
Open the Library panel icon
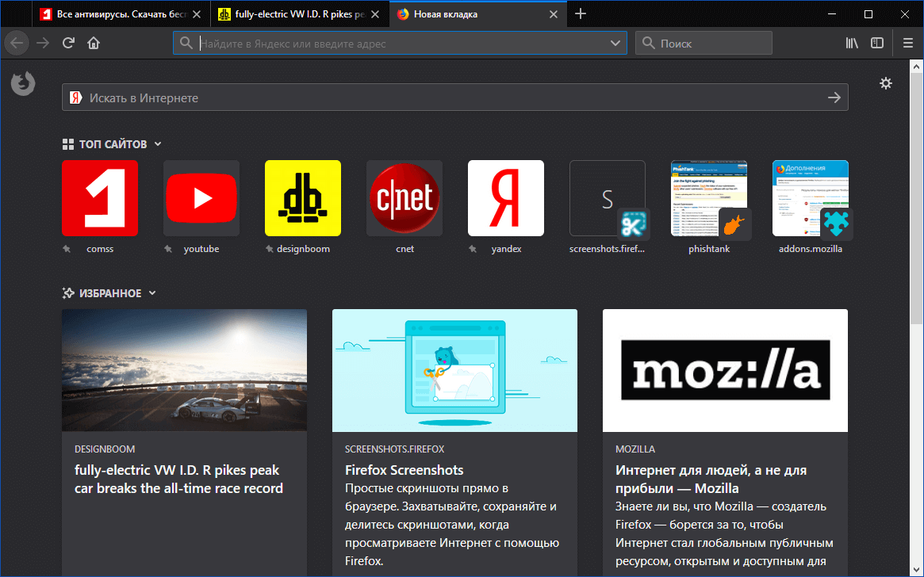852,43
